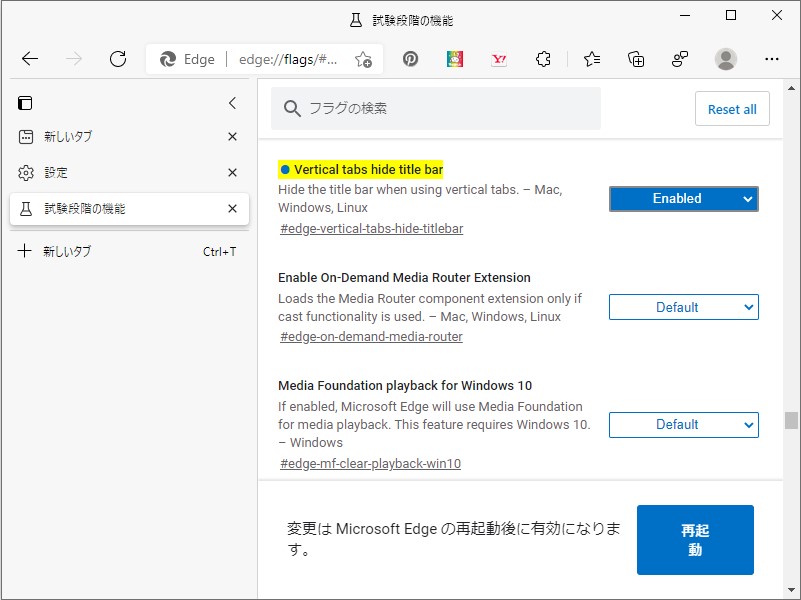Open the Collections icon
801x600 pixels.
[636, 59]
